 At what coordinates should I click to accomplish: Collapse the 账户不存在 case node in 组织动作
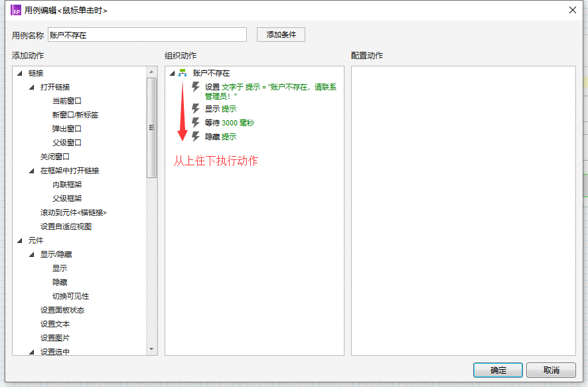point(173,73)
